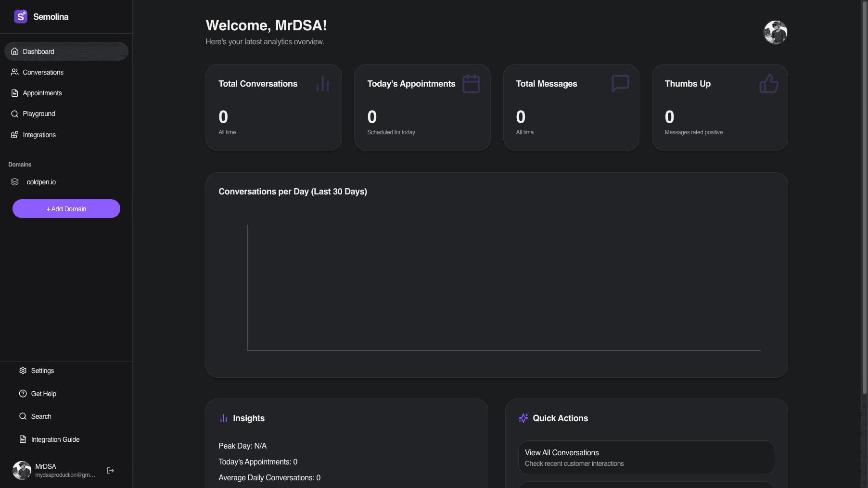Open the Conversations page in sidebar
Screen dimensions: 868x488
click(43, 72)
